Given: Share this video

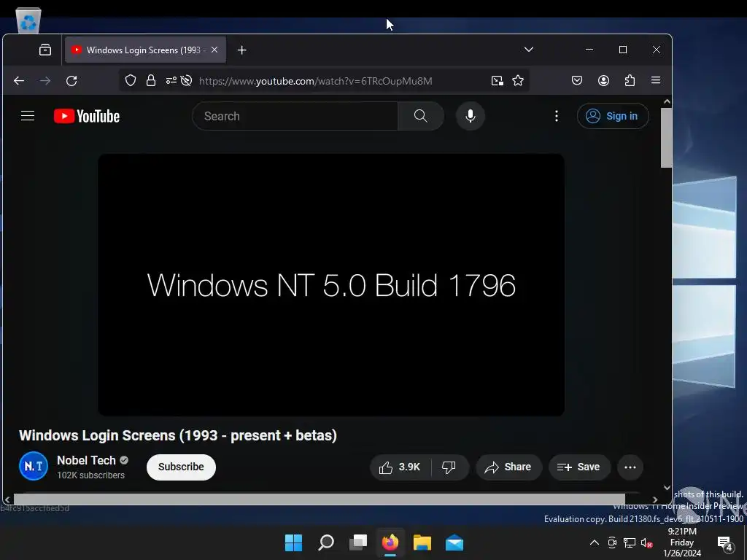Looking at the screenshot, I should [508, 467].
